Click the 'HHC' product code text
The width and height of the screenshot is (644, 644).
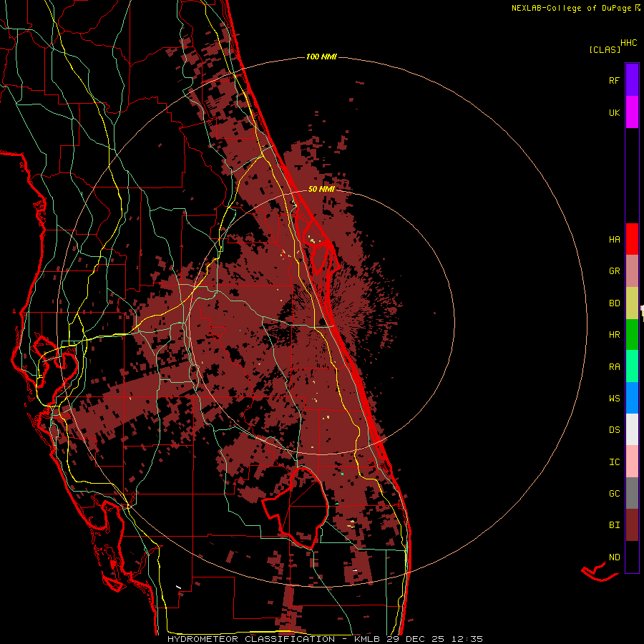(628, 43)
